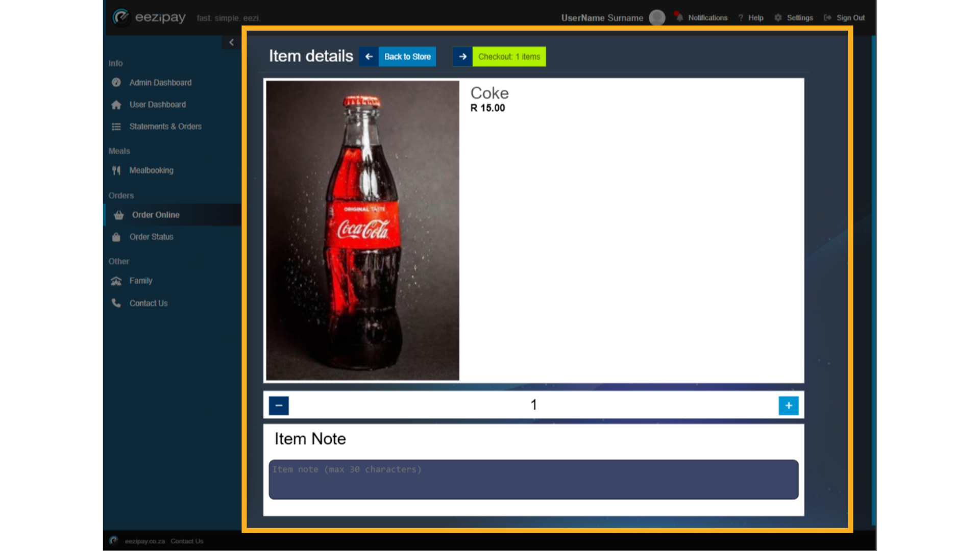Click Back to Store button
Viewport: 980px width, 551px height.
pyautogui.click(x=407, y=57)
